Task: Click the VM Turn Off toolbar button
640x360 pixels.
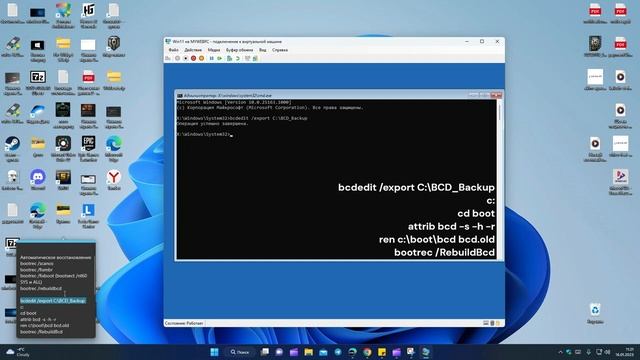Action: 185,58
